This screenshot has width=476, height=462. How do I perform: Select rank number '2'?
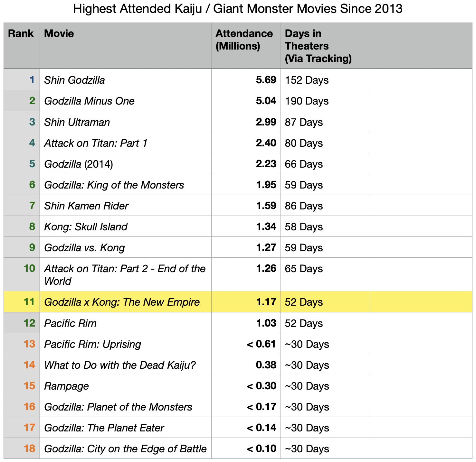(x=32, y=101)
